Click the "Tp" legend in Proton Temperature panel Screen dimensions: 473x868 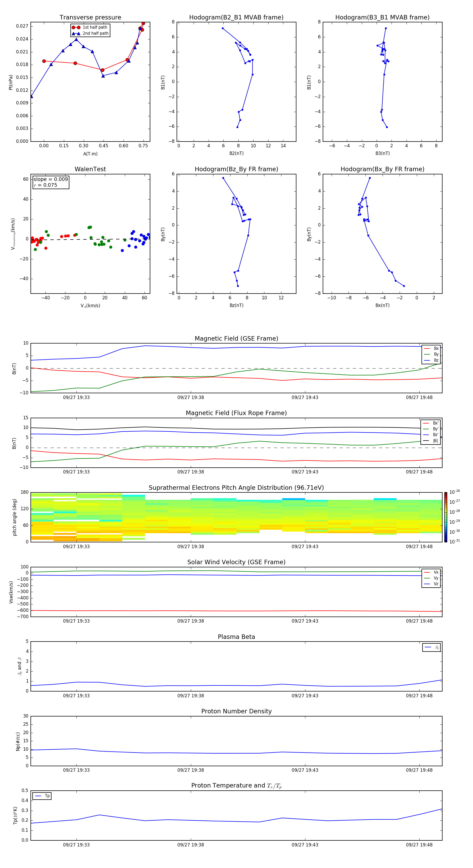coord(42,796)
